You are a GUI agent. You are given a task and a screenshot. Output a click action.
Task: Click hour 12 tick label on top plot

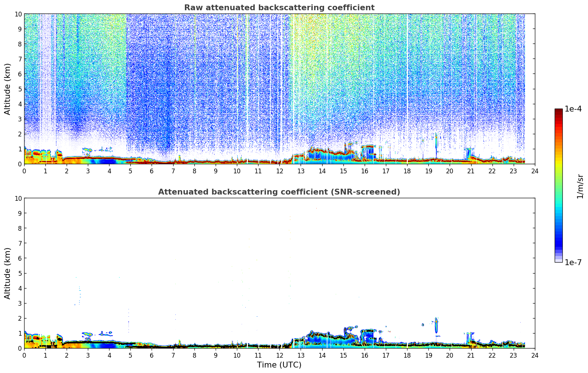pos(279,171)
